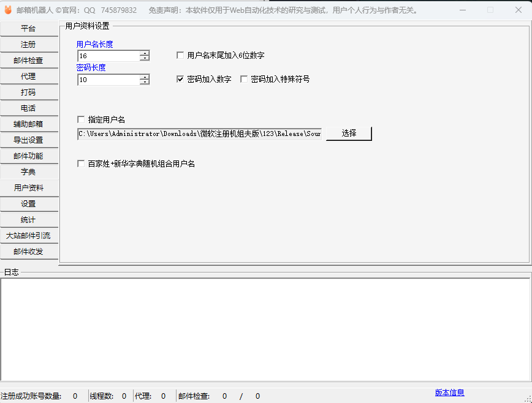Decrease the 密码长度 spinner value

tap(145, 82)
